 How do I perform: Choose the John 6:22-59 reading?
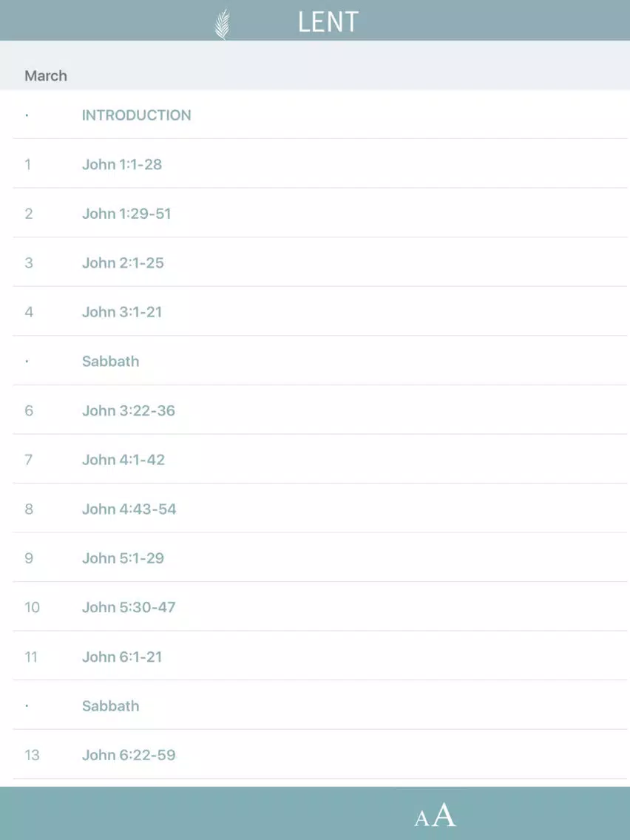click(x=320, y=755)
